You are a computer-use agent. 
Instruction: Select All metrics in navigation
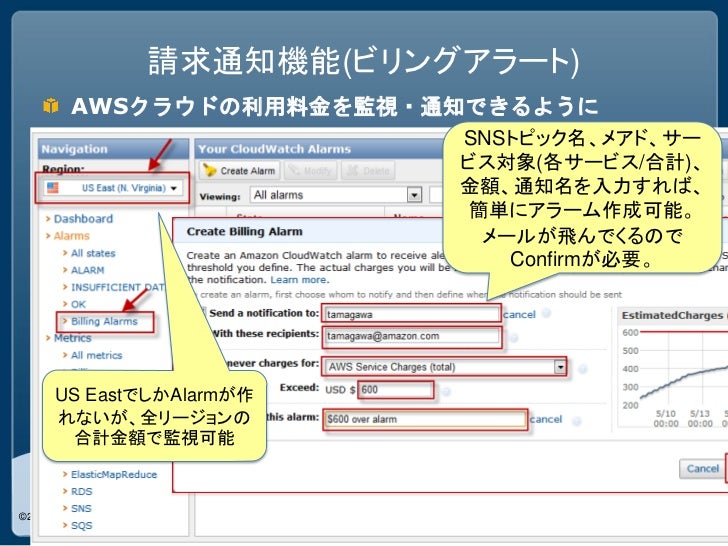pyautogui.click(x=97, y=355)
